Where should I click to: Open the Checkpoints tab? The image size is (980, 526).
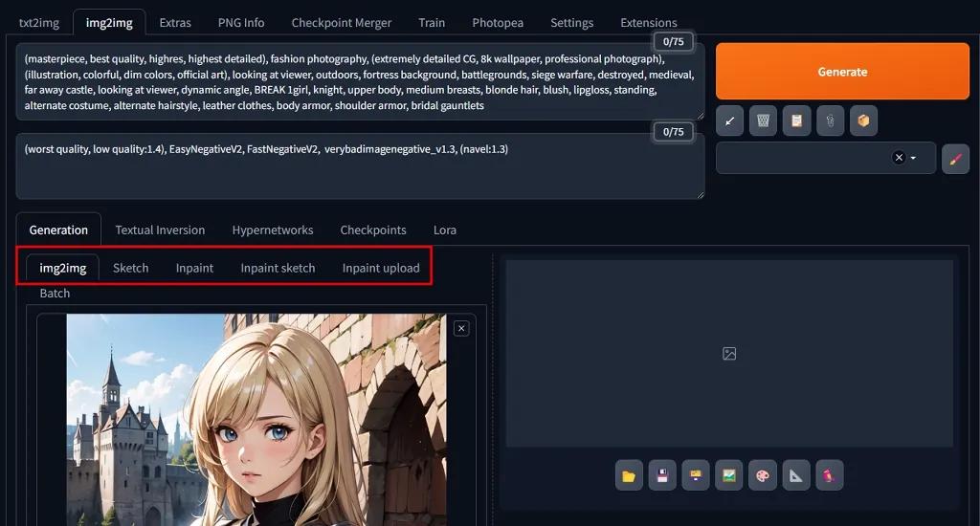click(373, 230)
